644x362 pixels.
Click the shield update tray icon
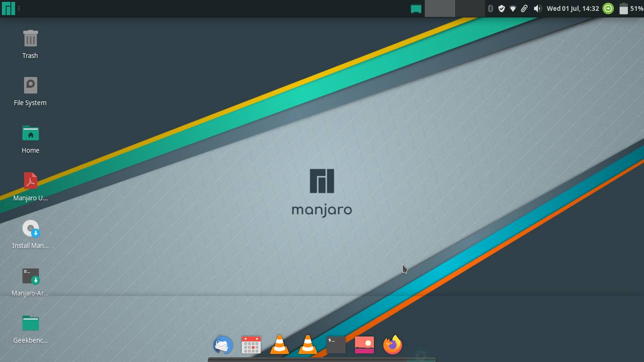502,8
